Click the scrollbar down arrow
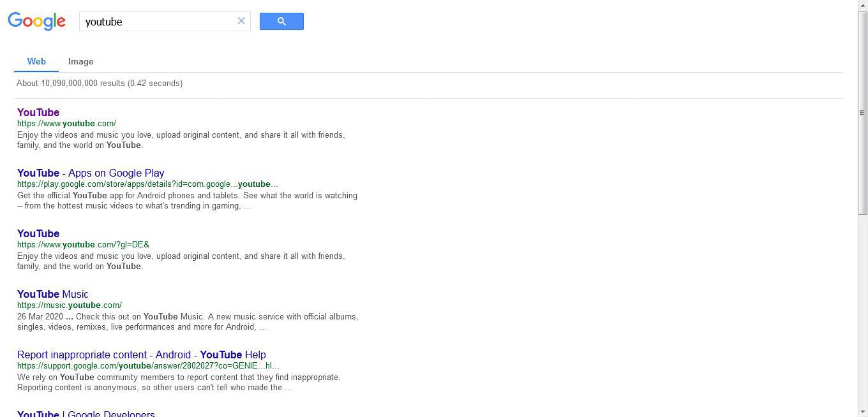The height and width of the screenshot is (417, 868). [x=863, y=412]
